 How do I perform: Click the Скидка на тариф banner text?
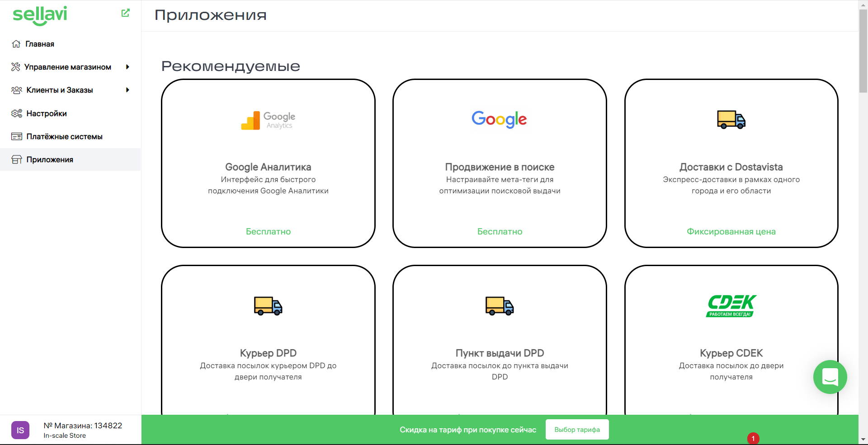pyautogui.click(x=468, y=430)
